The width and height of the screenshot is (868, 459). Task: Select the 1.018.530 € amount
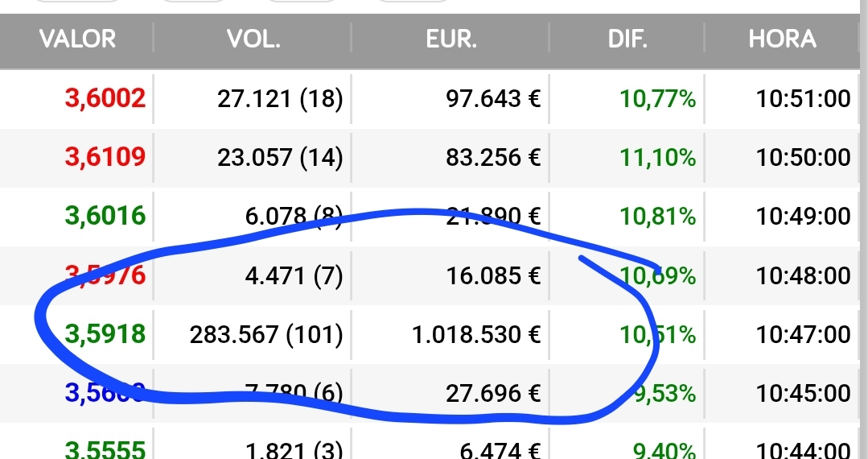[x=476, y=335]
